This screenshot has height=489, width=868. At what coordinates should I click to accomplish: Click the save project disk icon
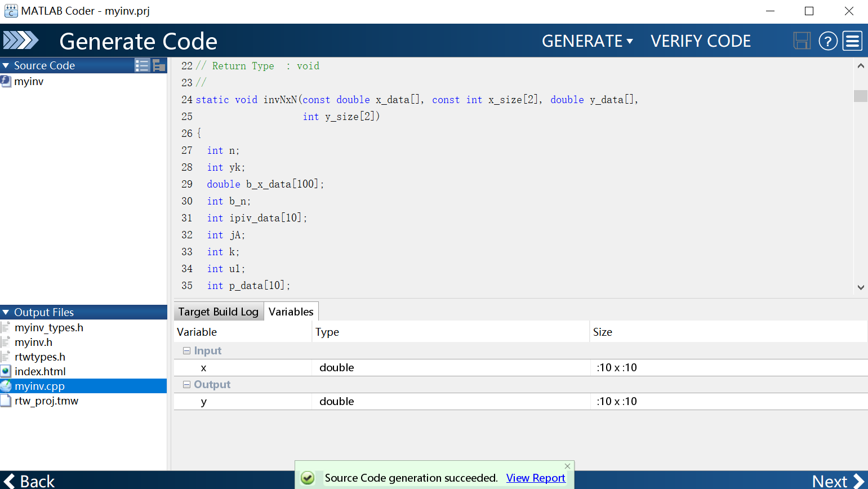point(802,41)
